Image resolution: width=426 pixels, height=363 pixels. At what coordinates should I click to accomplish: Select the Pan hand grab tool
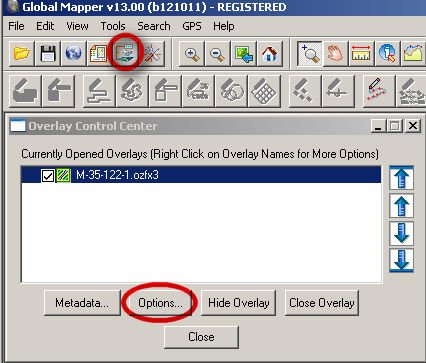point(336,53)
